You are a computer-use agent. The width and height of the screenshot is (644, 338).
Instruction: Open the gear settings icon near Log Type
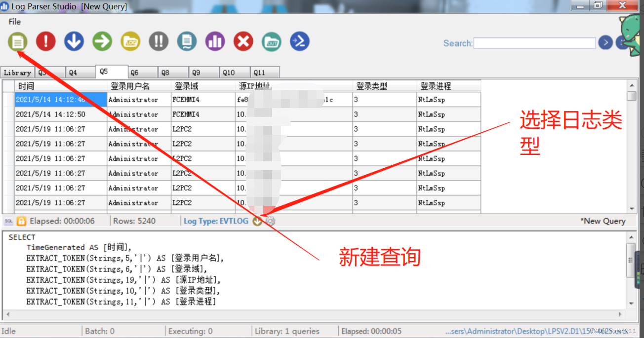(270, 221)
